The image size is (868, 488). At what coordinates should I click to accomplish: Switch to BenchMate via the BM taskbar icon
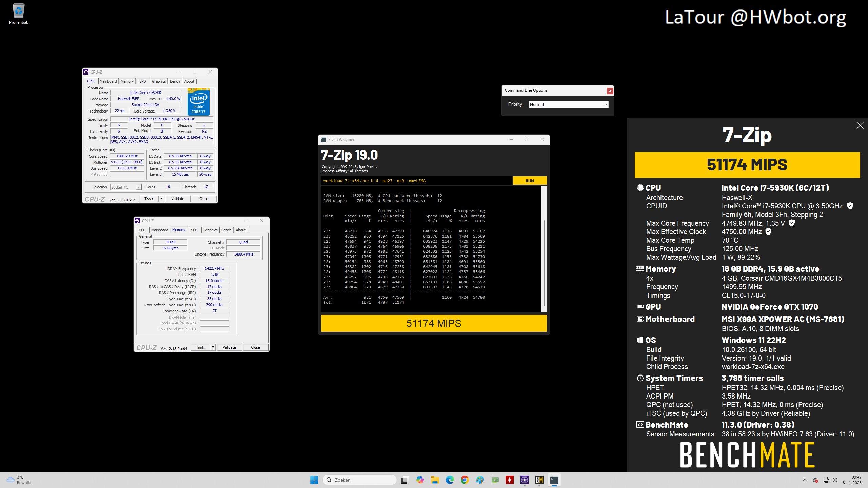tap(539, 480)
